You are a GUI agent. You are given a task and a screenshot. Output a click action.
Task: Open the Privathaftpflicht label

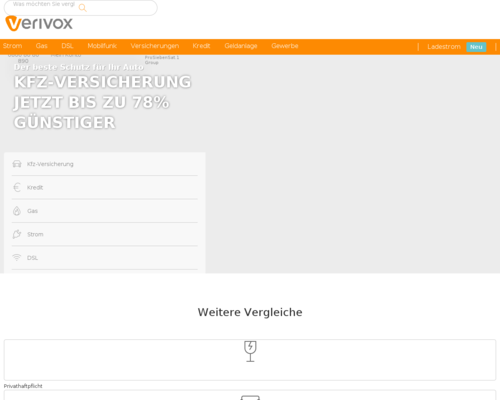23,386
